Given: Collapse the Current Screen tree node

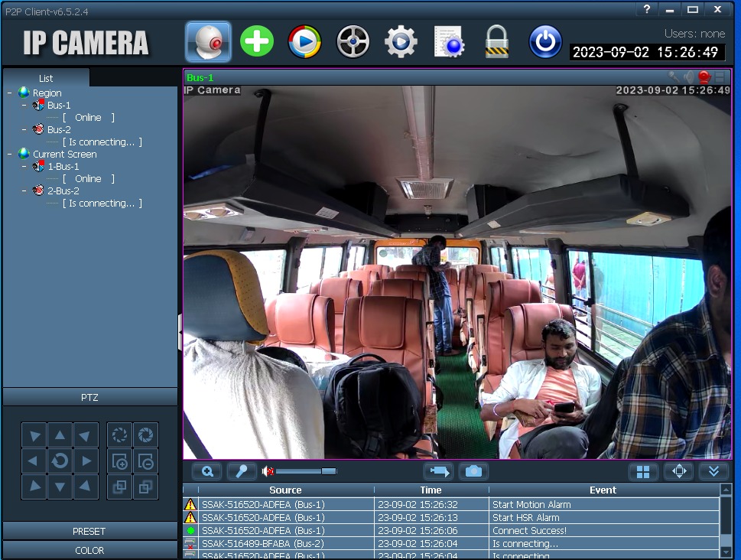Looking at the screenshot, I should 9,154.
